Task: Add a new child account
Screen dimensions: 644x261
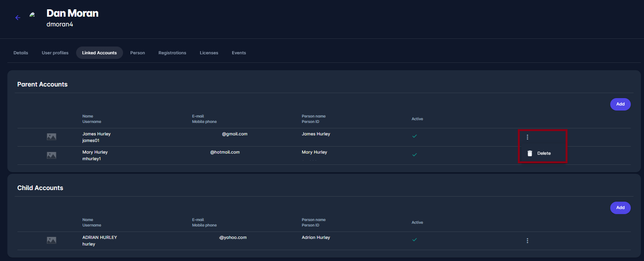Action: (x=620, y=208)
